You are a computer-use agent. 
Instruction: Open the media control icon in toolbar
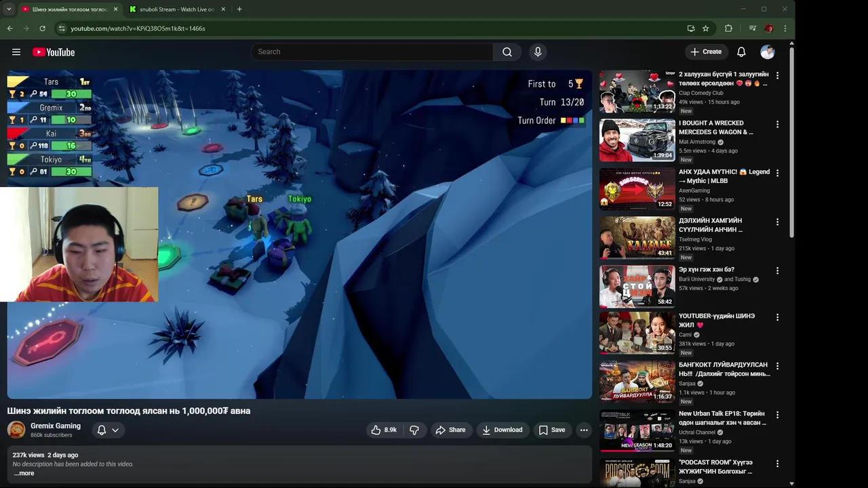(753, 28)
